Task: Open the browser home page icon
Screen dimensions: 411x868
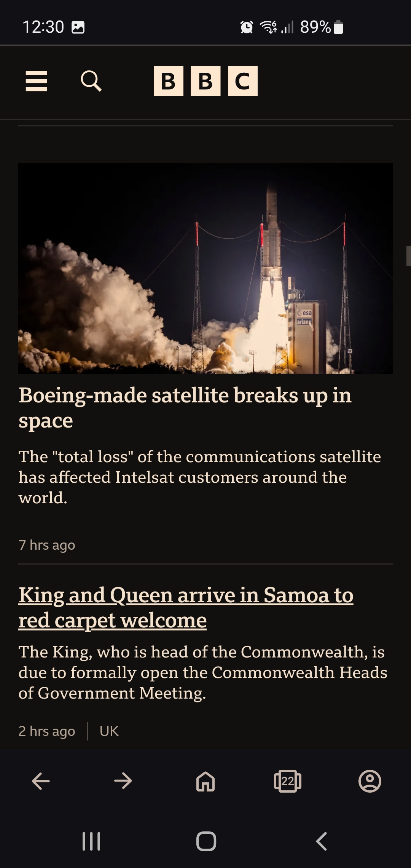Action: click(205, 781)
